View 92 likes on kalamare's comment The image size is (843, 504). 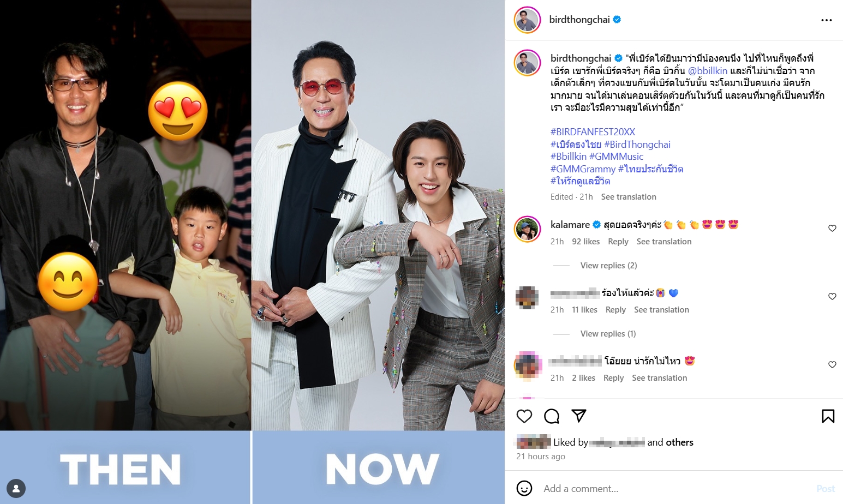click(585, 242)
